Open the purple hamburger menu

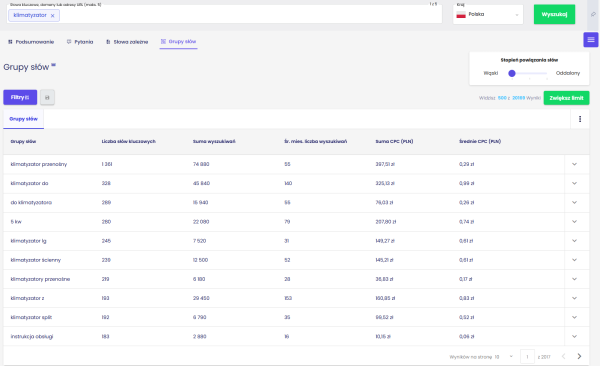591,39
